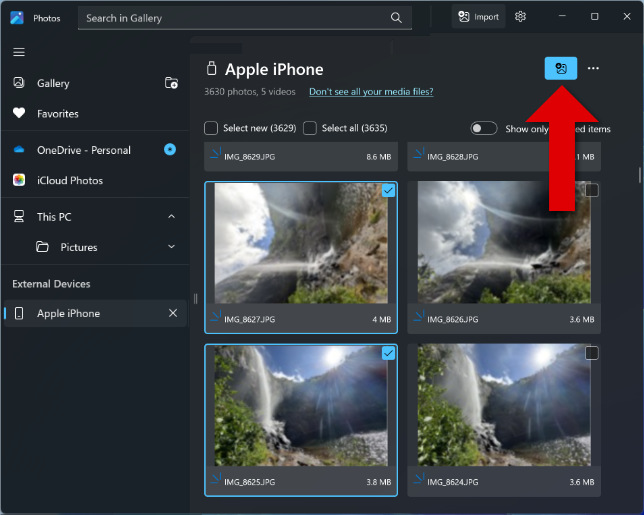Click the OneDrive cloud icon

(x=19, y=149)
